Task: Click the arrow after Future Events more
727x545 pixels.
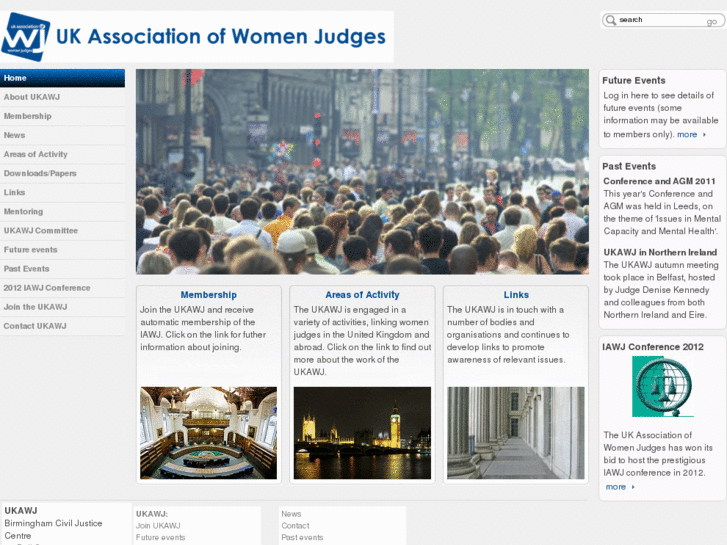Action: click(x=704, y=135)
